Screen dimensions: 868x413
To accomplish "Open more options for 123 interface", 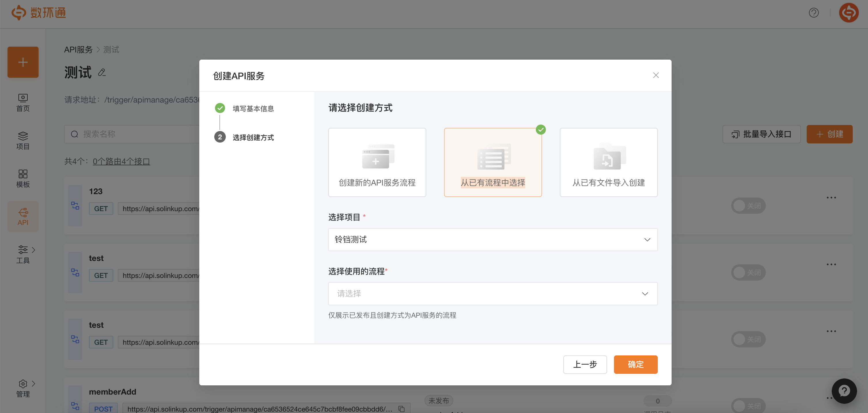I will [831, 197].
